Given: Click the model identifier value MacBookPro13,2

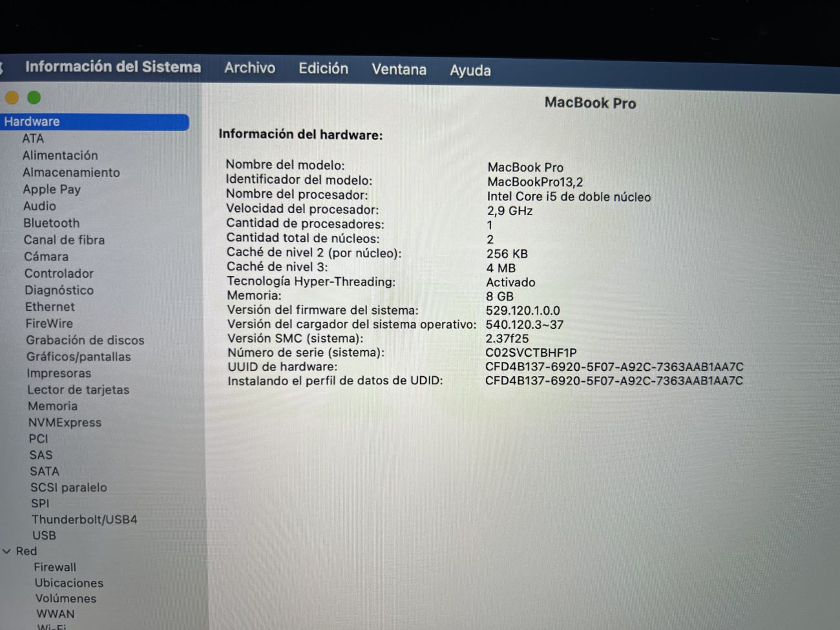Looking at the screenshot, I should pyautogui.click(x=535, y=182).
